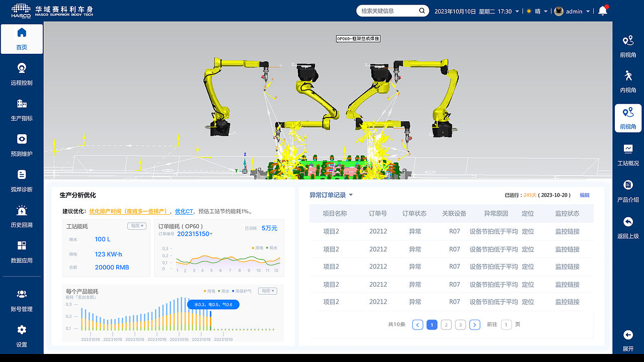Screen dimensions: 644x362
Task: Open 远程控制 remote control section
Action: pyautogui.click(x=22, y=74)
